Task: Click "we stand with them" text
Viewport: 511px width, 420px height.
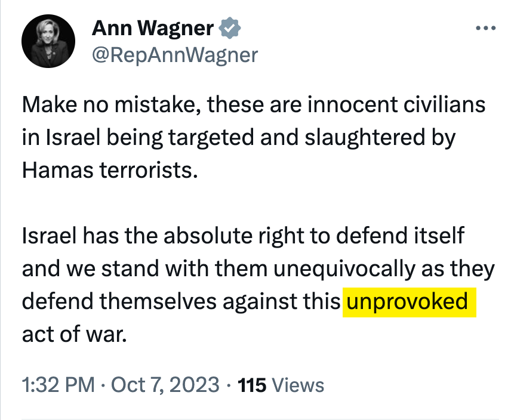Action: [x=169, y=268]
